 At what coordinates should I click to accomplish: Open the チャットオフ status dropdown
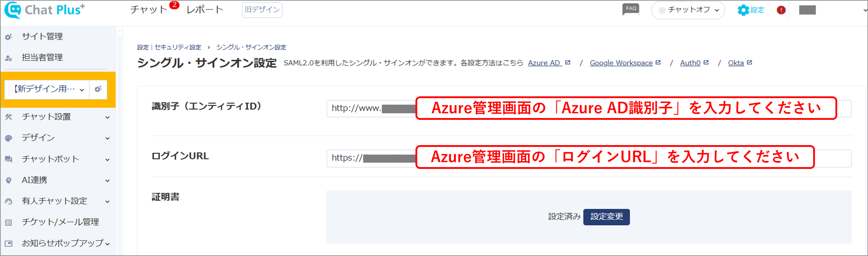coord(688,10)
